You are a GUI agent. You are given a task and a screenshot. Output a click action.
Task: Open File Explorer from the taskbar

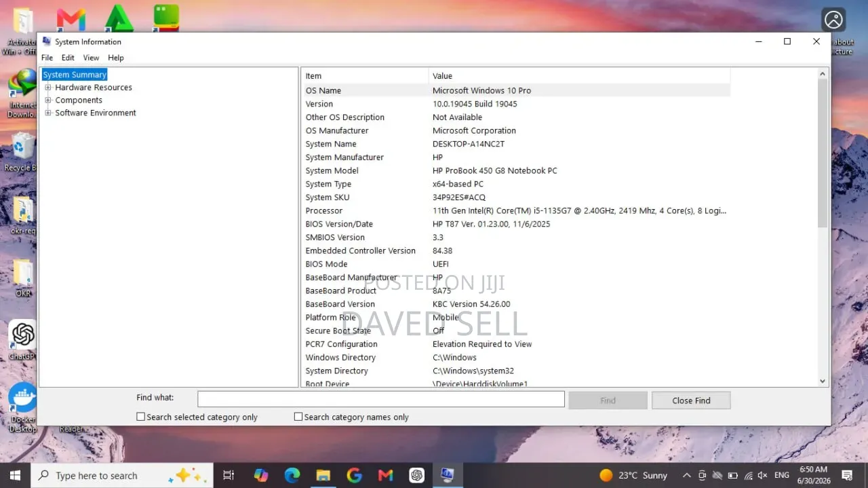click(323, 475)
